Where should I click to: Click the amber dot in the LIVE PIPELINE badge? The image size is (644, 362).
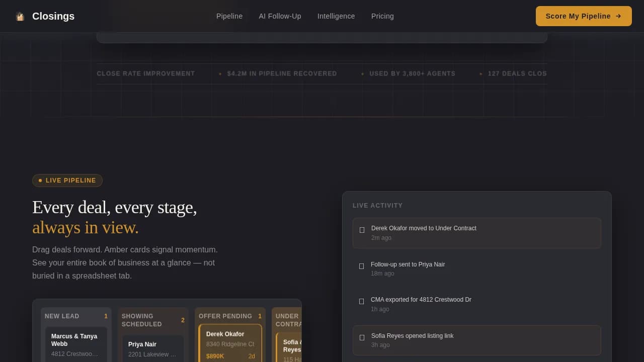(x=40, y=180)
